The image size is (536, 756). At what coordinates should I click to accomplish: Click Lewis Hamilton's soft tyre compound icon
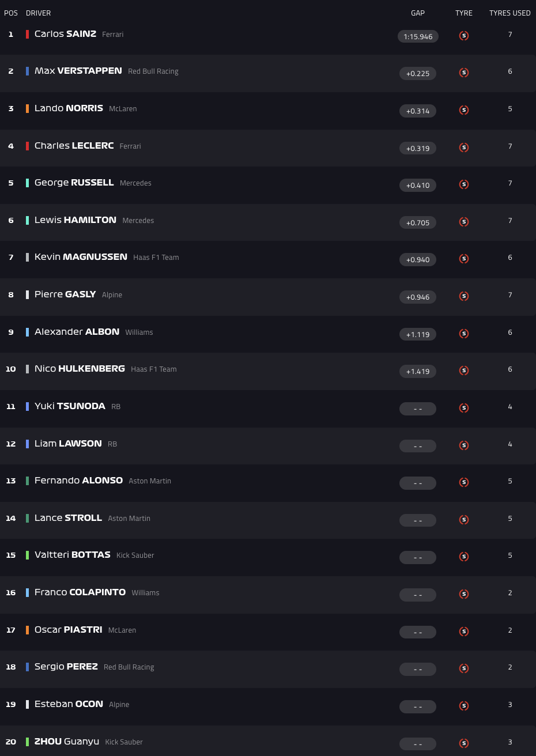[x=464, y=222]
